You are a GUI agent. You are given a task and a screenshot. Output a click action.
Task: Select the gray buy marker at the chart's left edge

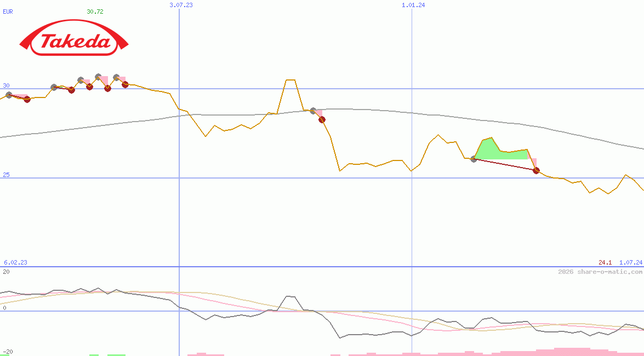(x=9, y=95)
